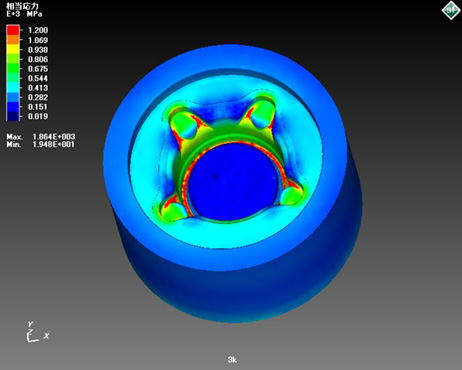Click the green diamond logo icon
This screenshot has width=462, height=370.
pyautogui.click(x=451, y=10)
